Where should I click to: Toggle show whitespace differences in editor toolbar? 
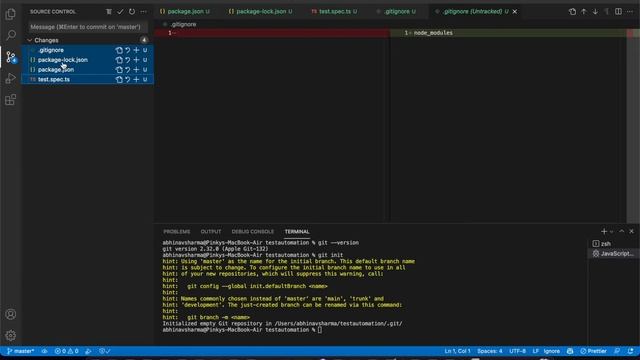(607, 12)
